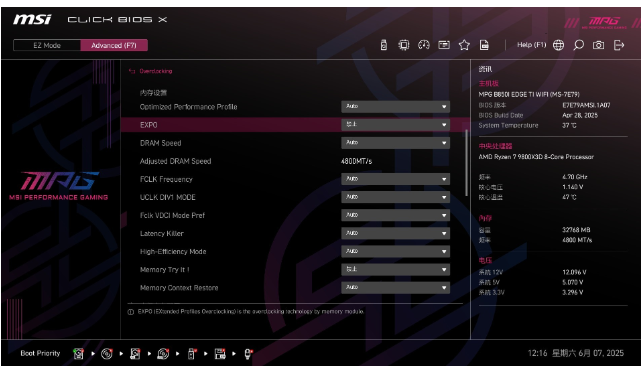Select network plug boot device icon
Viewport: 644px width, 369px height.
pos(248,353)
